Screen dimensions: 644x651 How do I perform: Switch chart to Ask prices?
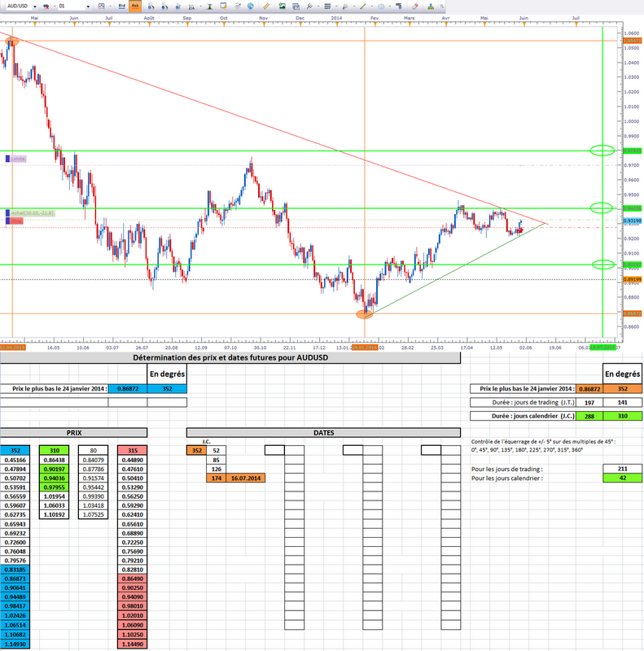point(135,7)
